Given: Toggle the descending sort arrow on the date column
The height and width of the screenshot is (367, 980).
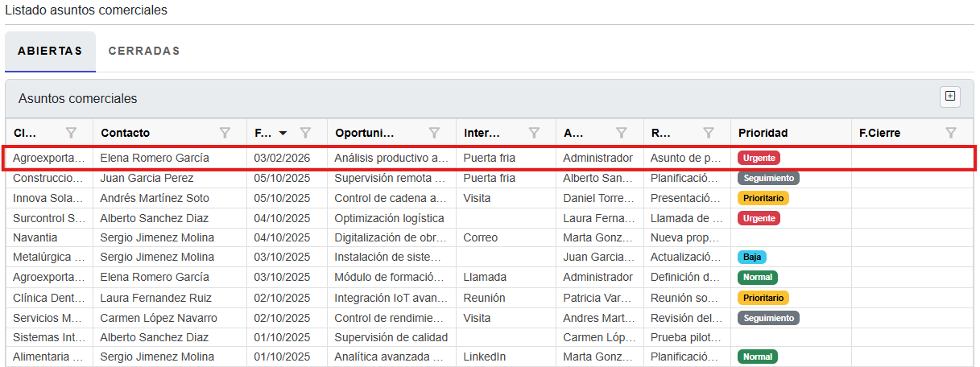Looking at the screenshot, I should (x=283, y=133).
